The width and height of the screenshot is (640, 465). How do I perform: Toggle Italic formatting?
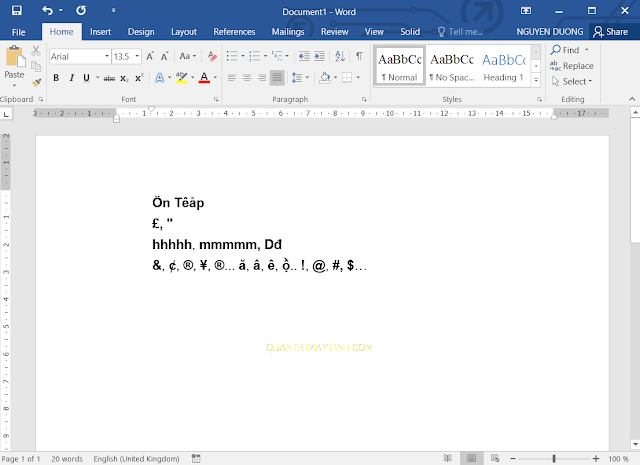(71, 78)
